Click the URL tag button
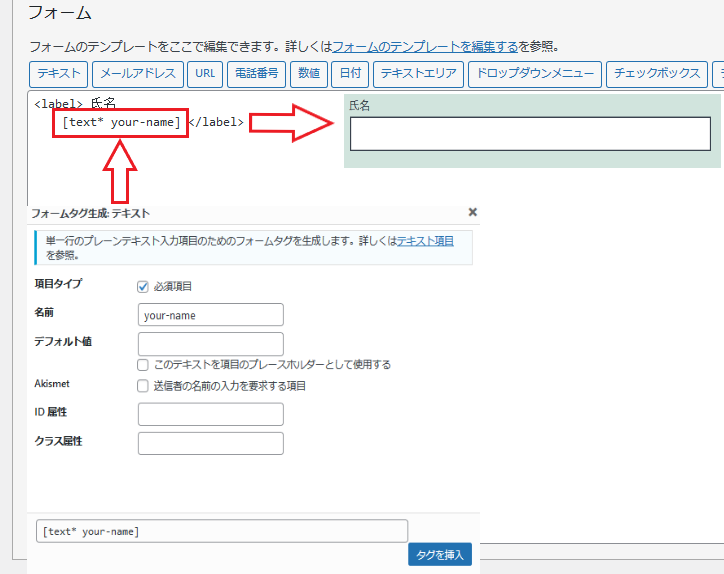Image resolution: width=724 pixels, height=574 pixels. (x=204, y=74)
